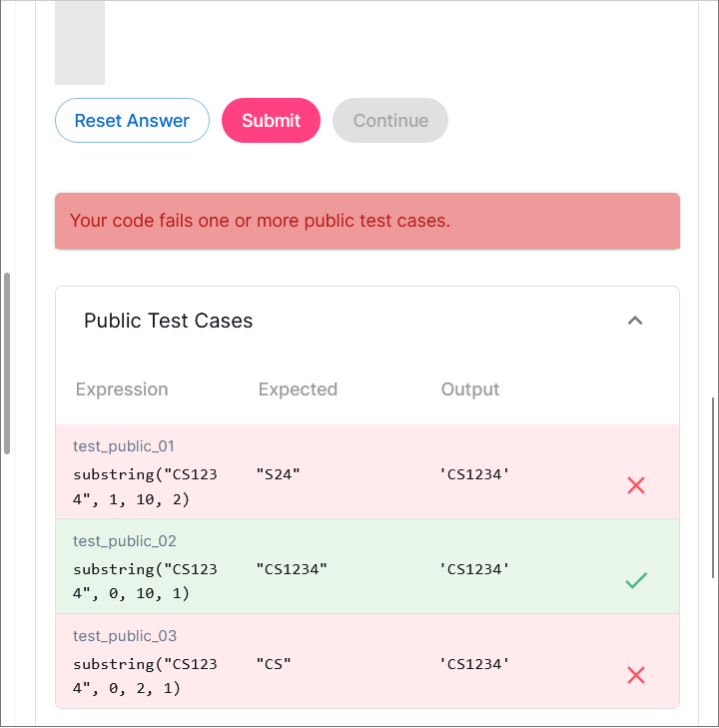Image resolution: width=719 pixels, height=728 pixels.
Task: Click the Reset Answer button
Action: coord(132,121)
